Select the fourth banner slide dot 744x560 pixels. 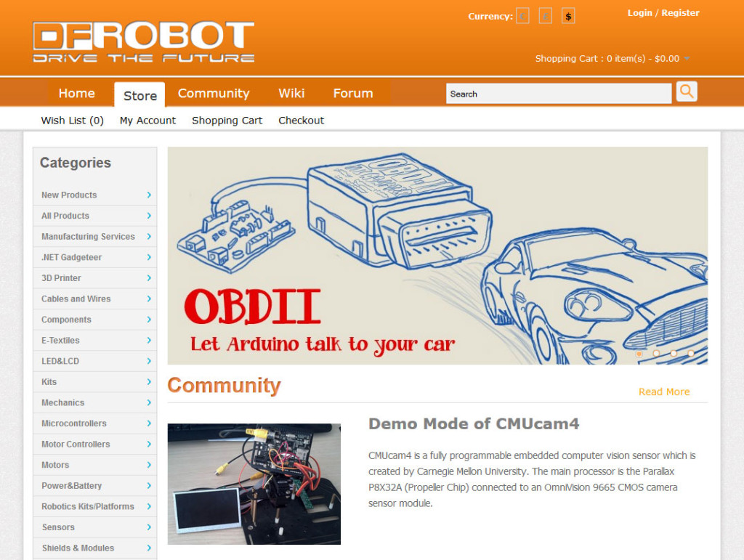691,353
